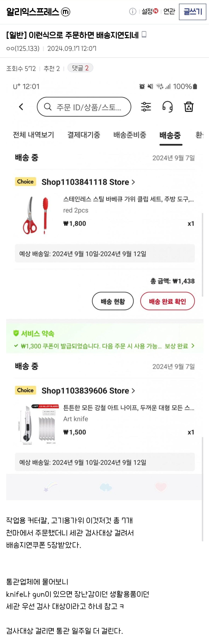Screen dimensions: 209x644
Task: Open the filter sliders icon
Action: click(x=146, y=107)
